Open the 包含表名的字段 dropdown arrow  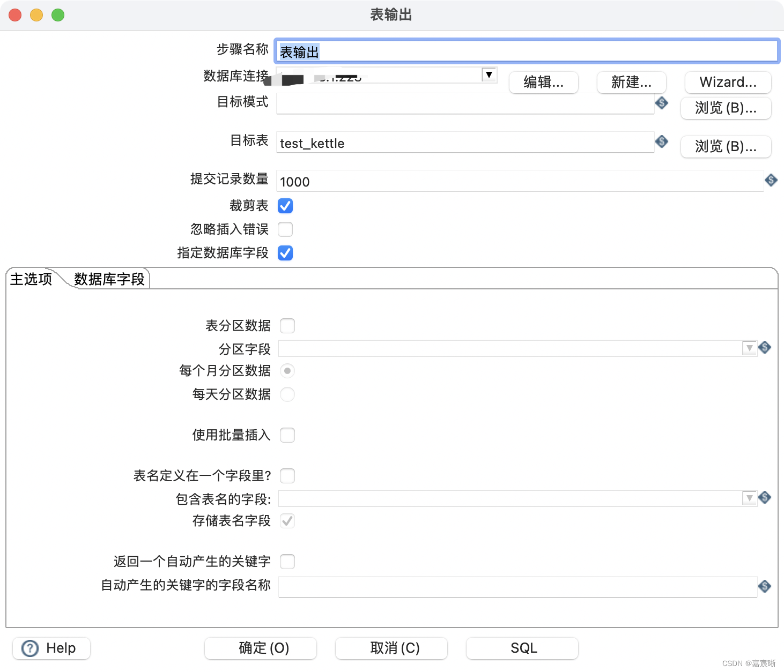(749, 498)
